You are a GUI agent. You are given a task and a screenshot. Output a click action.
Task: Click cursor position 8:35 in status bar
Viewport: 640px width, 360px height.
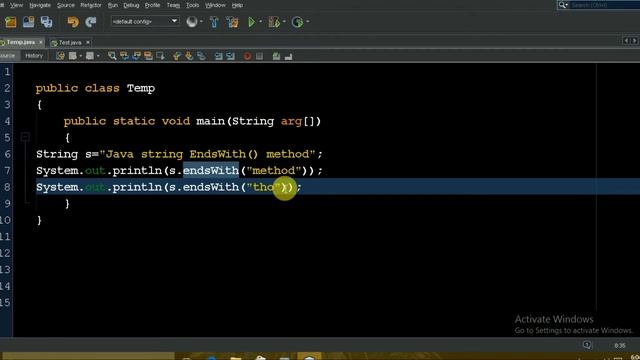620,345
